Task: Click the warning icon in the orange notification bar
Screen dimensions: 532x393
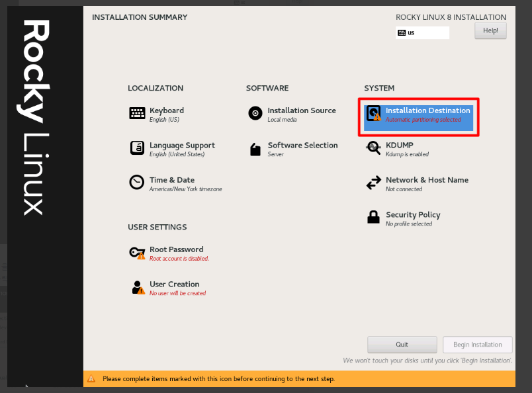Action: coord(91,378)
